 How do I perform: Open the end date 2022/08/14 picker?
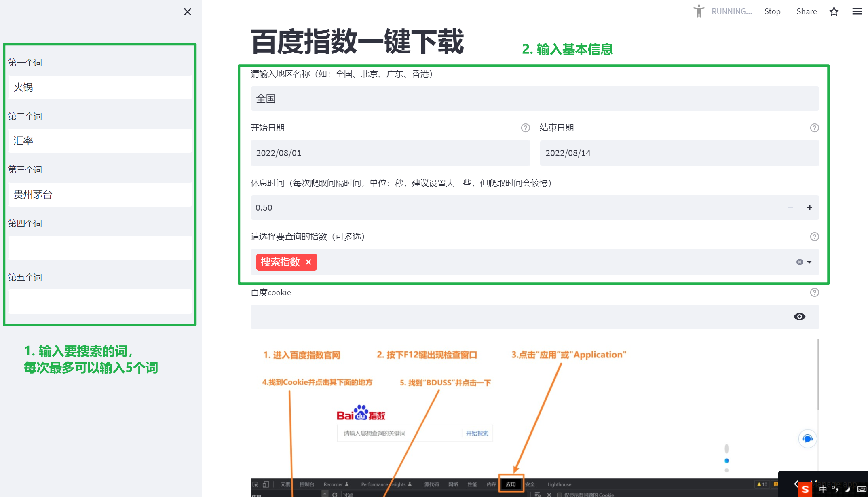679,153
